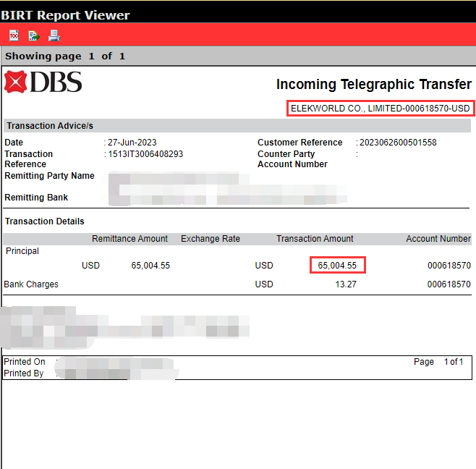
Task: Click the Date field label
Action: click(14, 143)
